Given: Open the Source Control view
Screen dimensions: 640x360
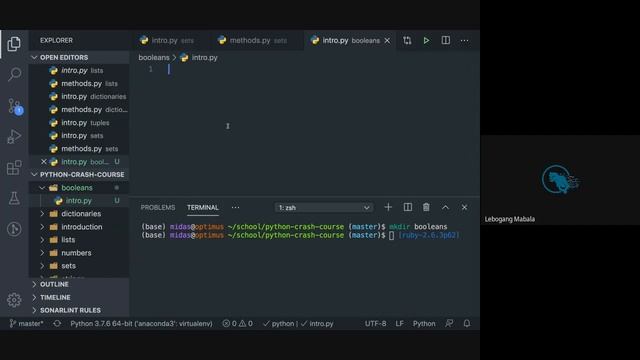Looking at the screenshot, I should (15, 106).
